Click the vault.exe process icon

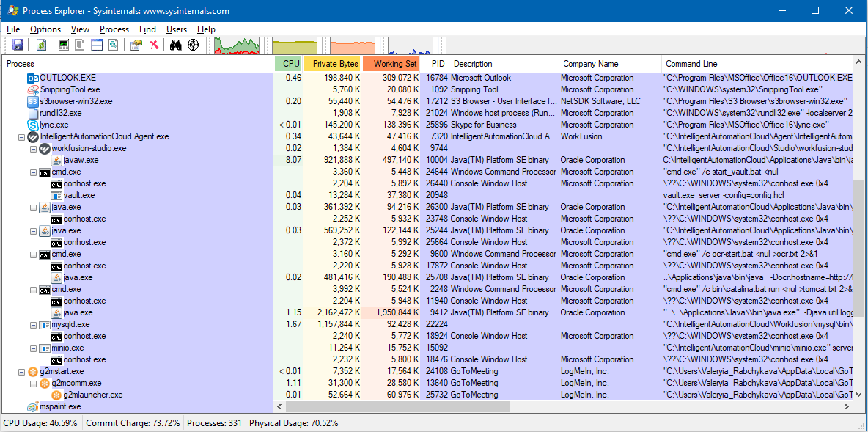[56, 196]
